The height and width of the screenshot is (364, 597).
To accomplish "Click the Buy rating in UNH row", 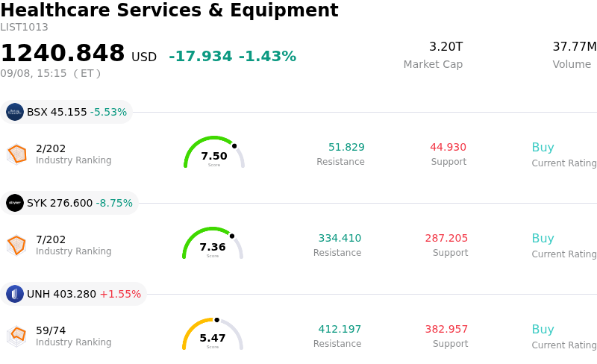I will coord(543,330).
